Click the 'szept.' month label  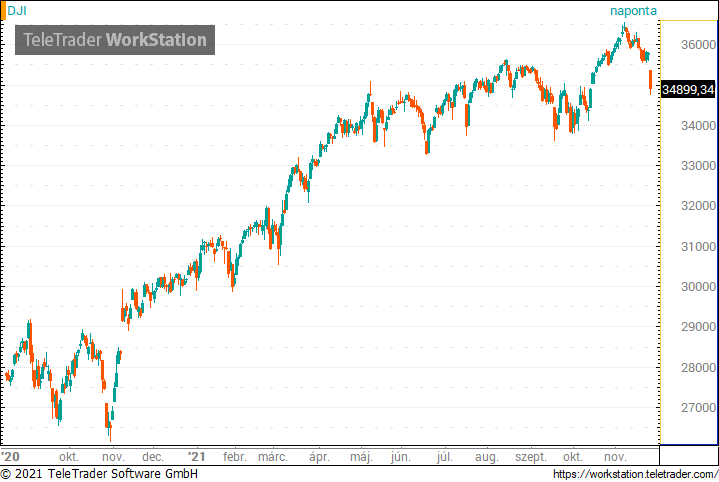pos(531,457)
